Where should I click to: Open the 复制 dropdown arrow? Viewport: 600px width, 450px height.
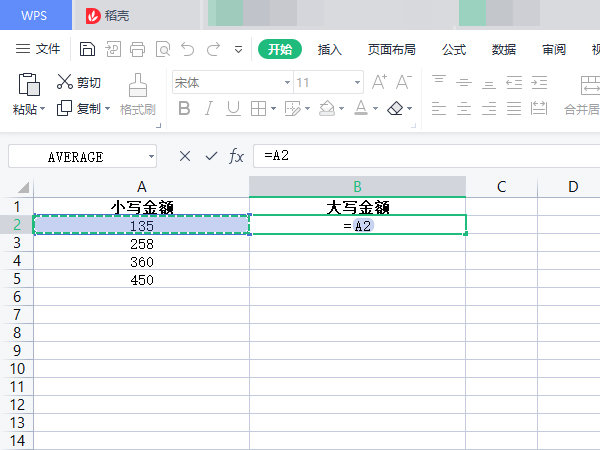point(107,109)
